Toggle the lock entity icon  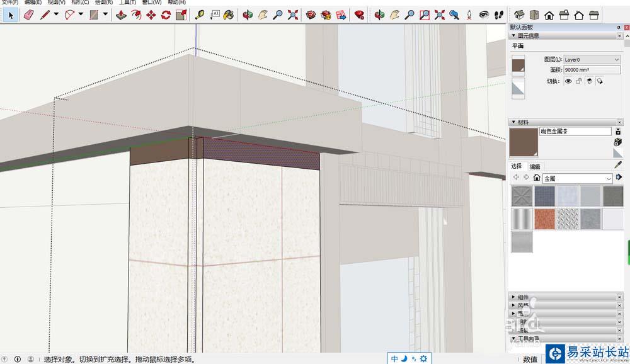(x=578, y=81)
